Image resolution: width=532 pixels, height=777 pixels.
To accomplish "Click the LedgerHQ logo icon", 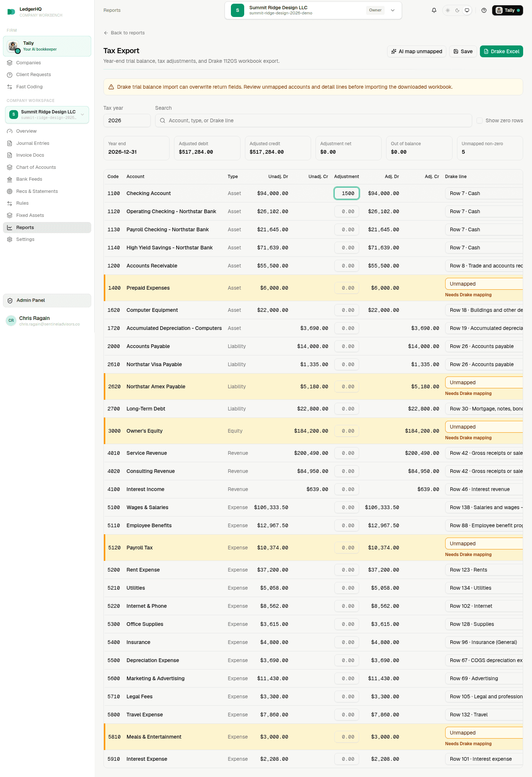I will tap(11, 12).
